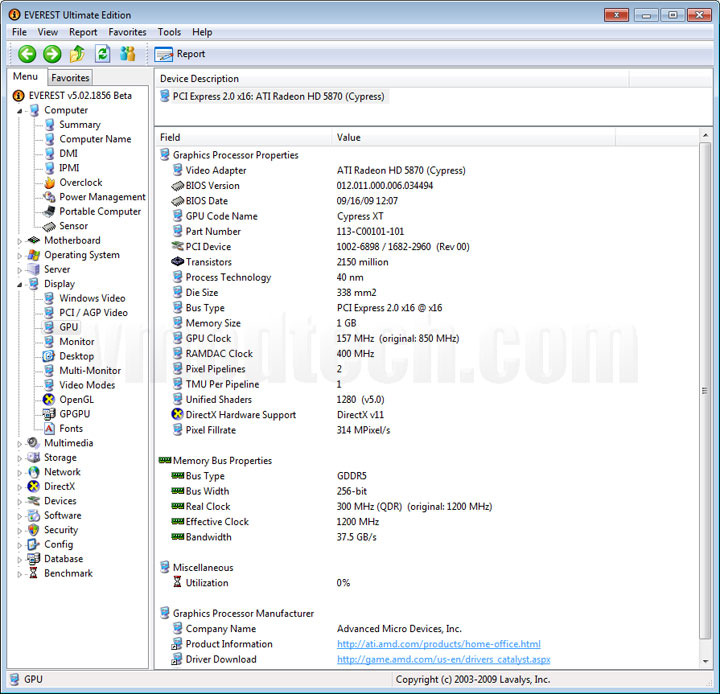Open the Favorites menu

coord(127,32)
